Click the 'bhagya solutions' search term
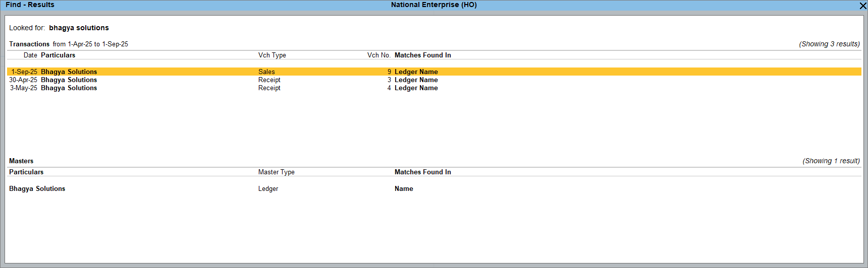 (79, 28)
